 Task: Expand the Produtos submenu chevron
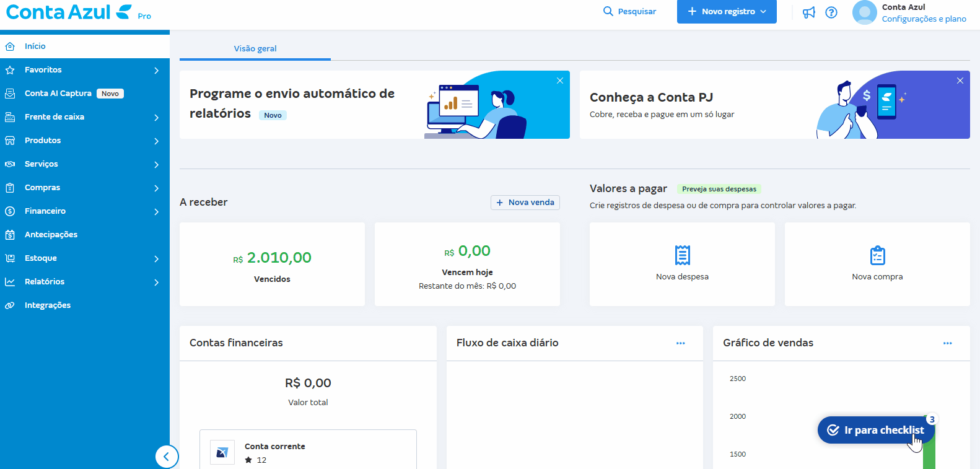pyautogui.click(x=157, y=141)
